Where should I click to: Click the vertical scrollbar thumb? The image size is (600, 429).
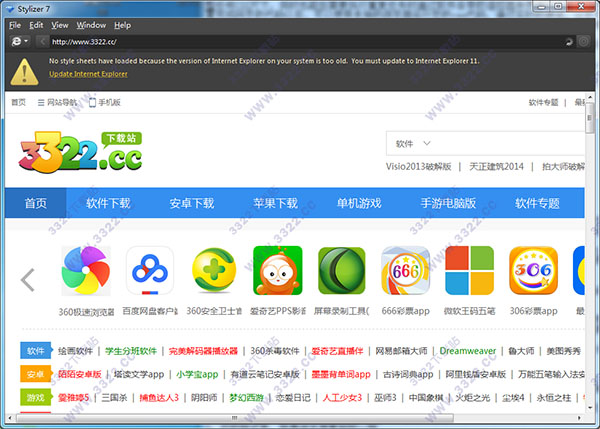tap(589, 118)
